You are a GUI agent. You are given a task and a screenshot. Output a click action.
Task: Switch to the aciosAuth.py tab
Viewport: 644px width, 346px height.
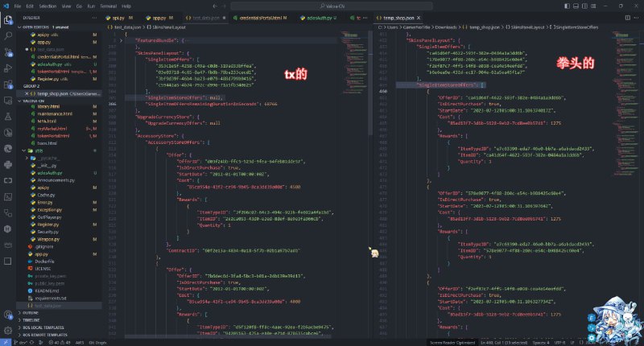319,18
